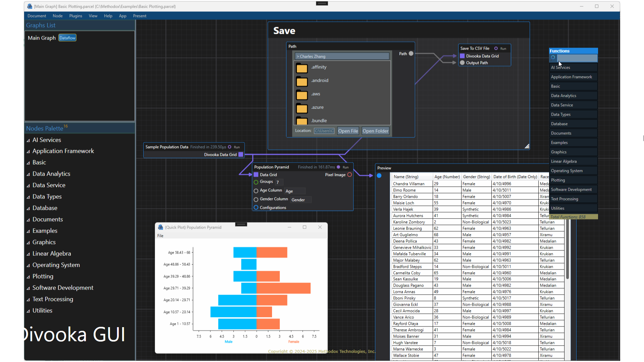Click the Open File button
The width and height of the screenshot is (644, 362).
pyautogui.click(x=348, y=131)
